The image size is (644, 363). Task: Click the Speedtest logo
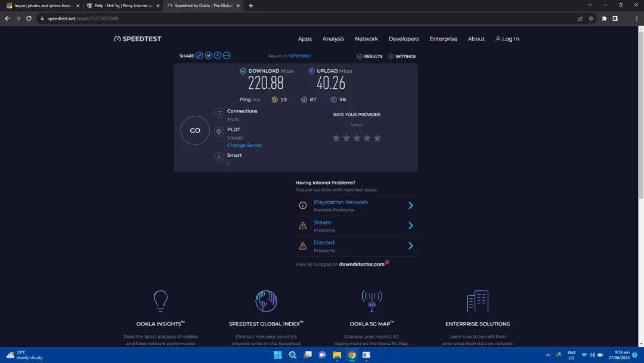tap(138, 39)
